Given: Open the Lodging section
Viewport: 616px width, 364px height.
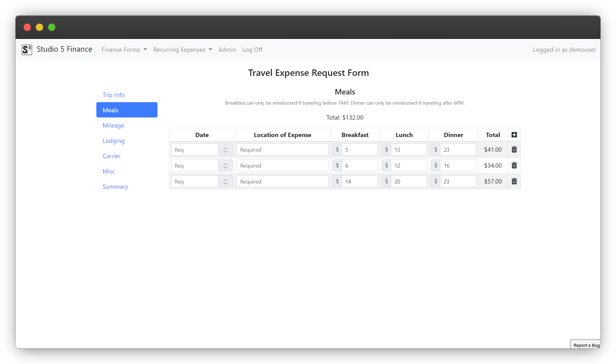Looking at the screenshot, I should (x=113, y=141).
